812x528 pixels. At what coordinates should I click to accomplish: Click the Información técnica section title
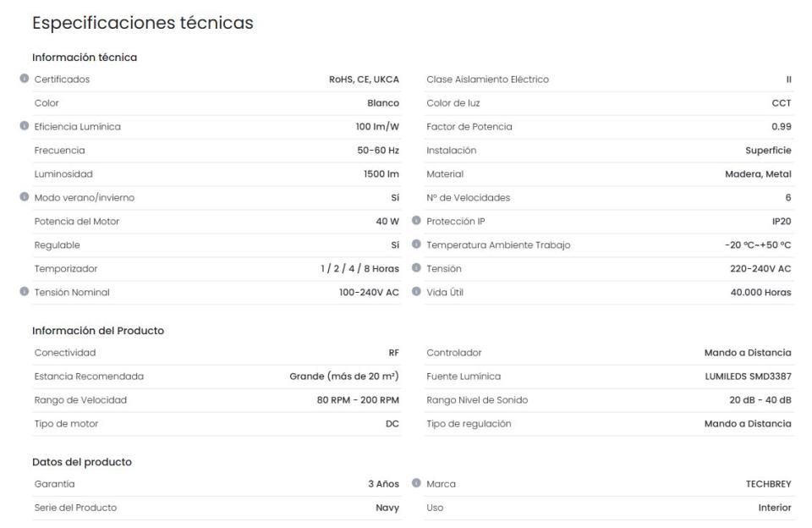(85, 57)
